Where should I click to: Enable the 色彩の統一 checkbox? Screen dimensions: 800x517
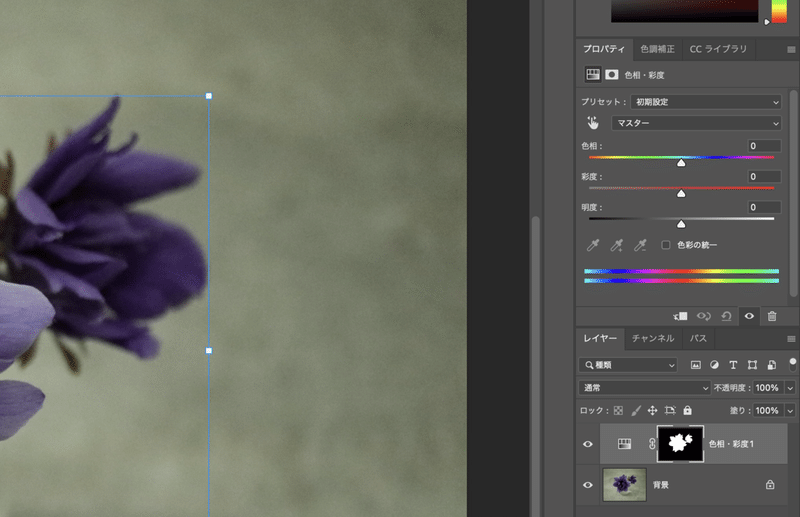point(666,245)
